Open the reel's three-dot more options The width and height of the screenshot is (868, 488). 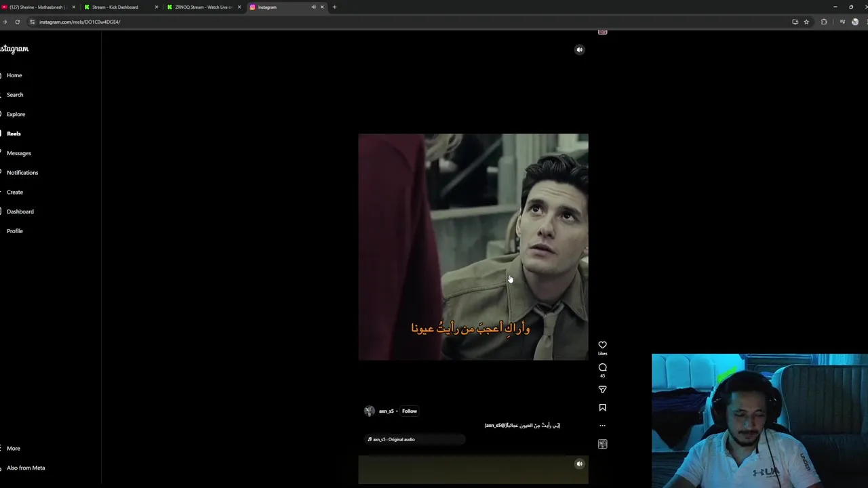(602, 426)
